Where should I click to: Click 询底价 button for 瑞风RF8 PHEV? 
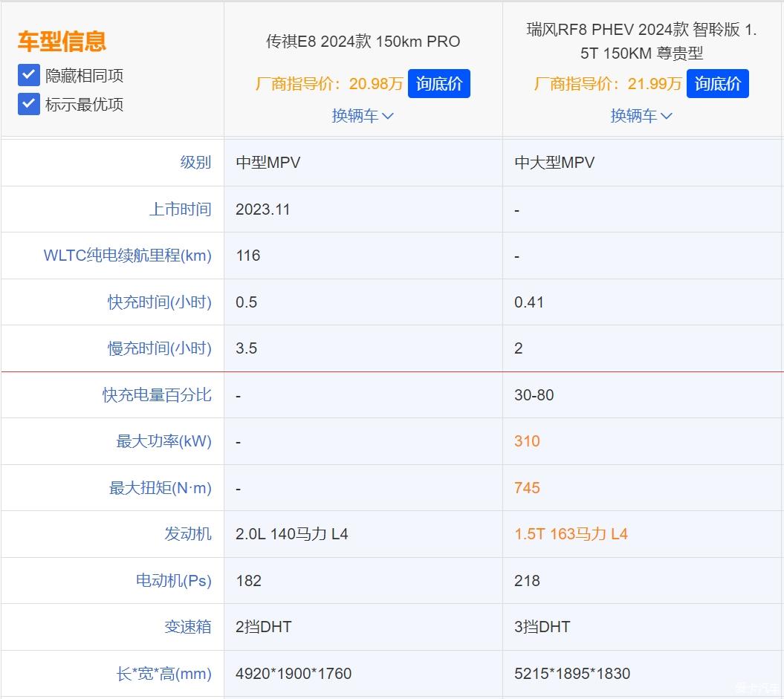[x=718, y=83]
